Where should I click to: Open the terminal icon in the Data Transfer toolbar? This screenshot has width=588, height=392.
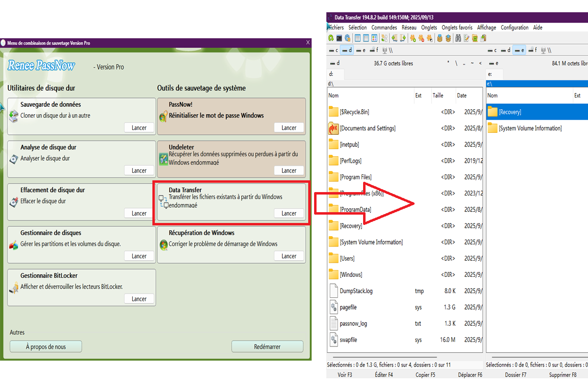[339, 38]
